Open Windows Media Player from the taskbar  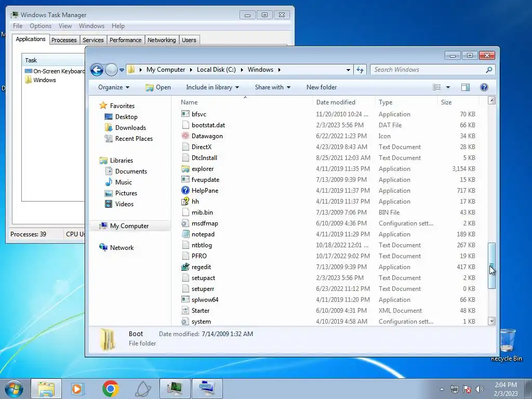point(78,389)
